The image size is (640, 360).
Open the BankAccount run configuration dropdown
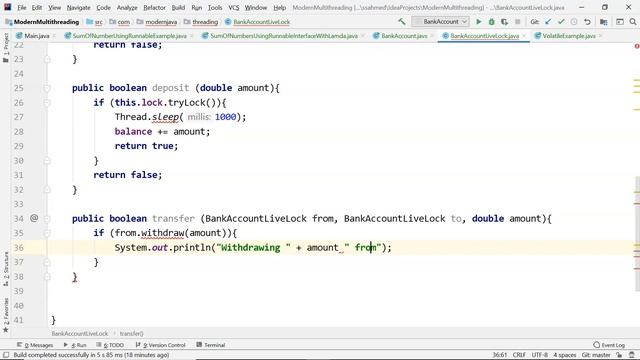pos(440,22)
